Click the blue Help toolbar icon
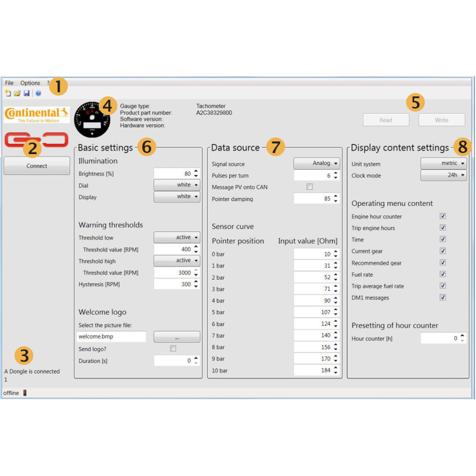The image size is (476, 476). [38, 93]
